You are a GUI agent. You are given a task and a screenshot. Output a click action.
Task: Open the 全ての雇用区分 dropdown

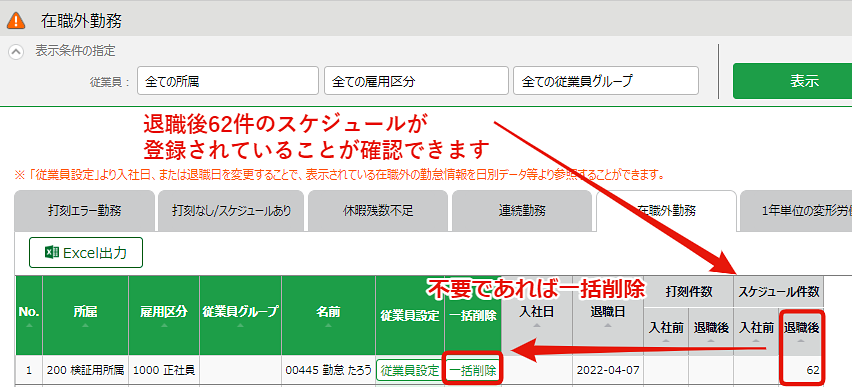(x=416, y=81)
